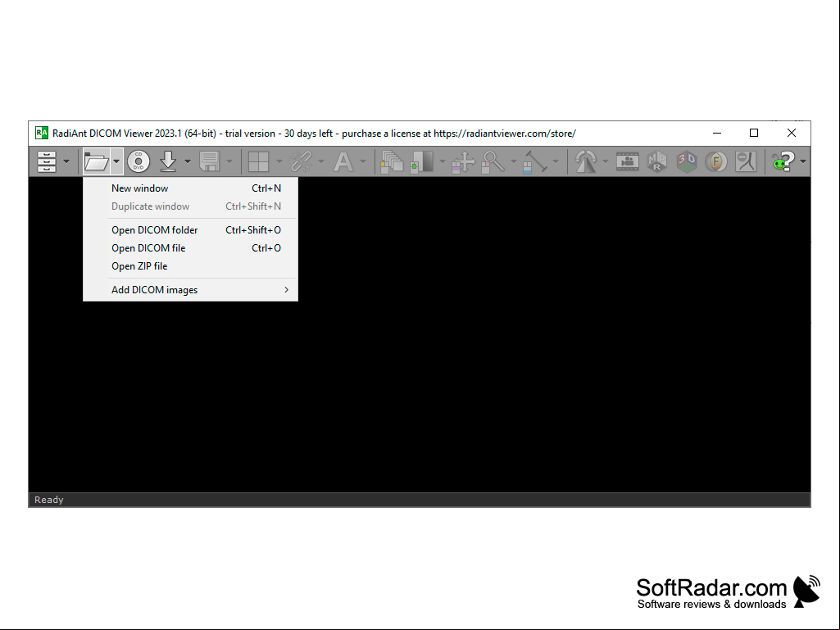Click the time-intensity curve icon

coord(745,161)
